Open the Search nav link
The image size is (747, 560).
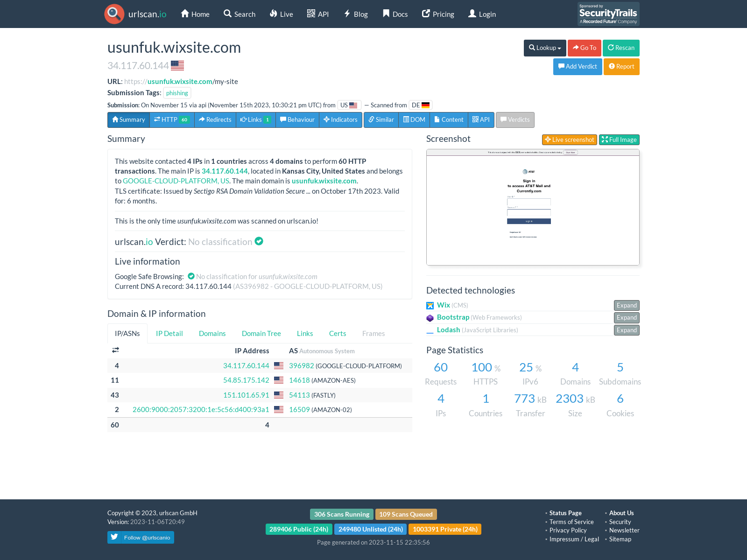(x=240, y=14)
